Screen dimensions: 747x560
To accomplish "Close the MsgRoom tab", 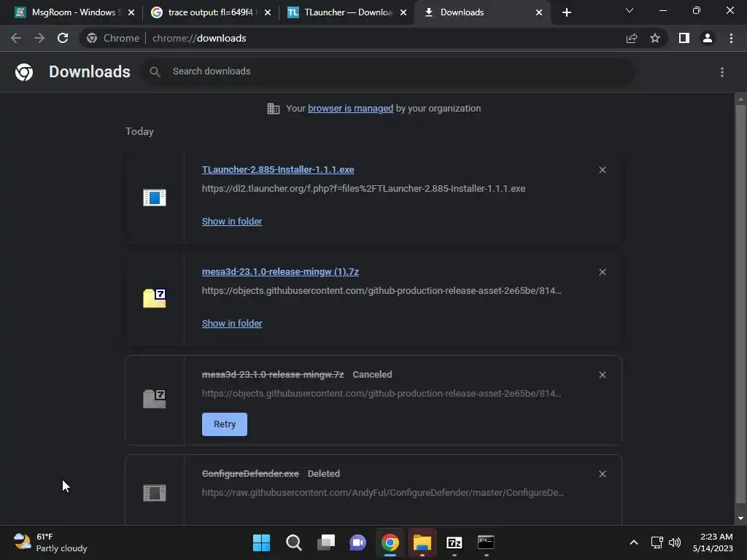I will click(x=131, y=12).
